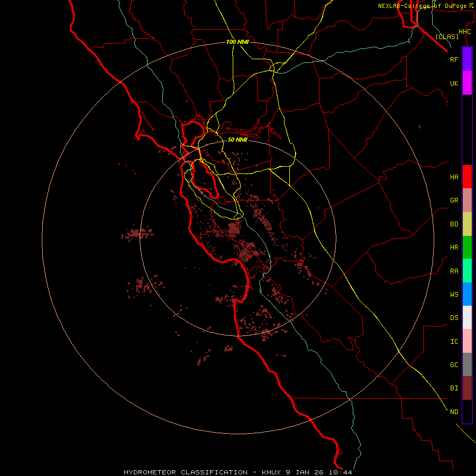Image resolution: width=476 pixels, height=476 pixels.
Task: Click the 'GC' legend label
Action: pos(454,364)
